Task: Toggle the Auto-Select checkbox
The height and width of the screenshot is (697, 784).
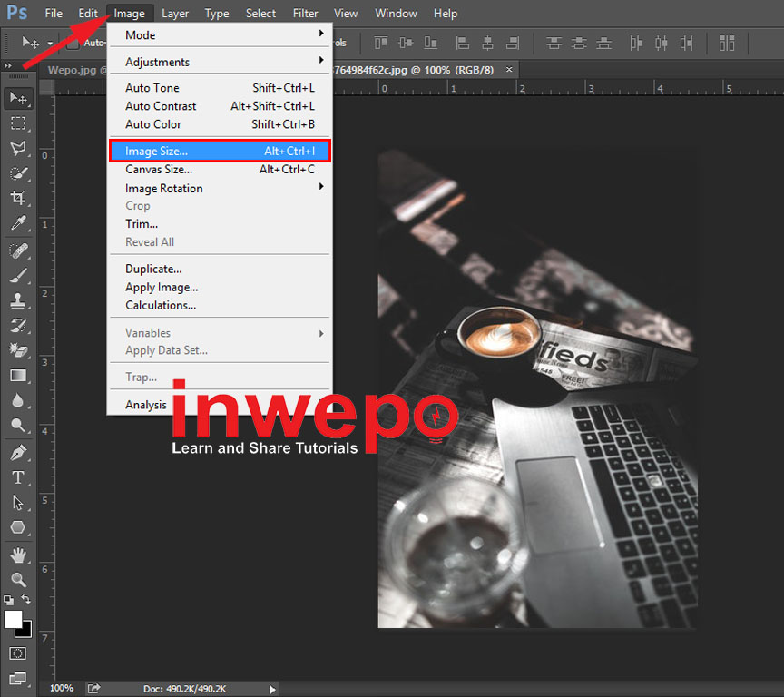Action: click(x=73, y=43)
